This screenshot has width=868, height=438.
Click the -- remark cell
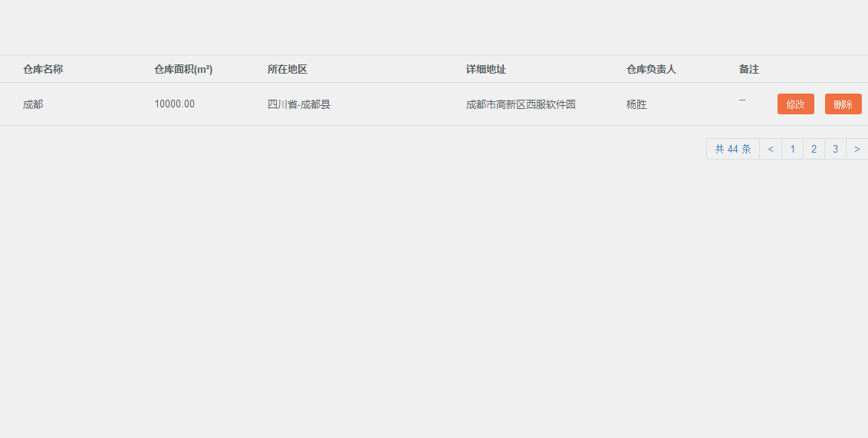[x=742, y=100]
